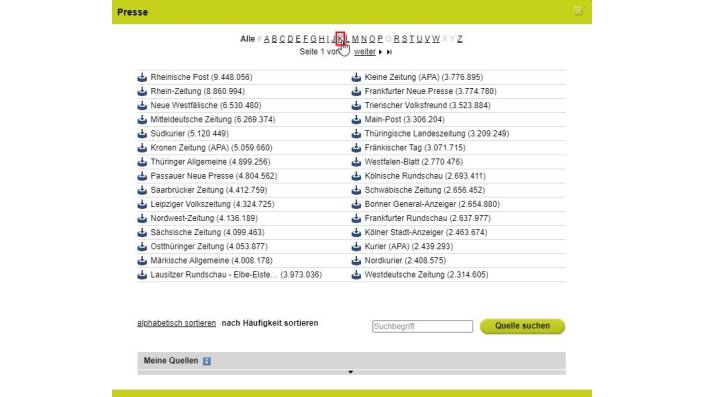Filter sources by letter W
Viewport: 705px width, 397px height.
click(436, 39)
